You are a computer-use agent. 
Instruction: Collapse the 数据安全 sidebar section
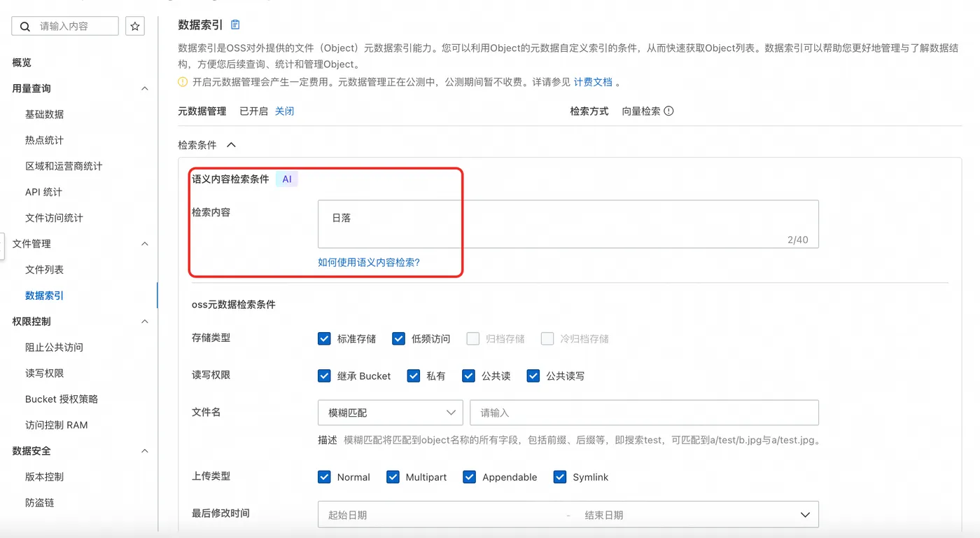click(145, 451)
